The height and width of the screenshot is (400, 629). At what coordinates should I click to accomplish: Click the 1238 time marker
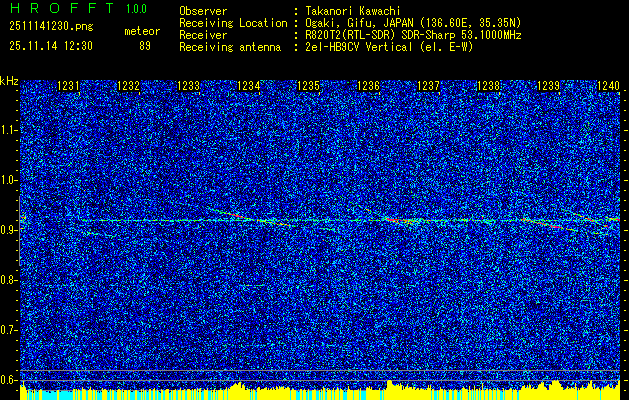point(489,86)
